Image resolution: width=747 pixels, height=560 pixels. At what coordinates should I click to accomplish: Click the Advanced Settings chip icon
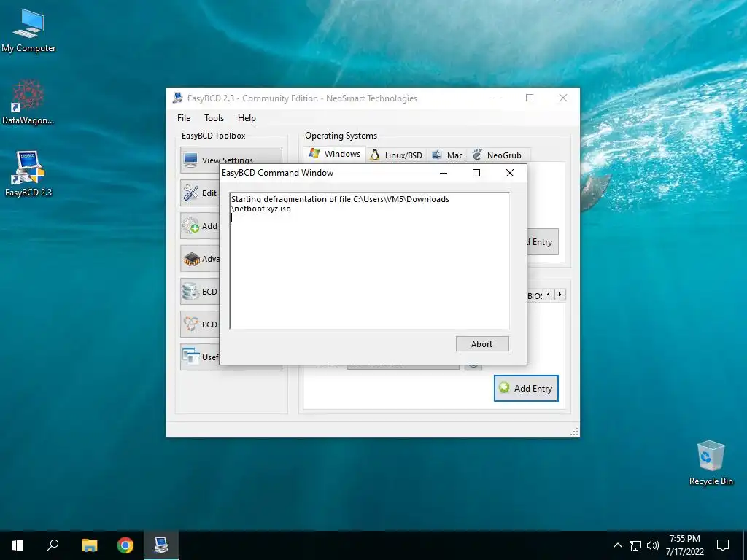[191, 259]
